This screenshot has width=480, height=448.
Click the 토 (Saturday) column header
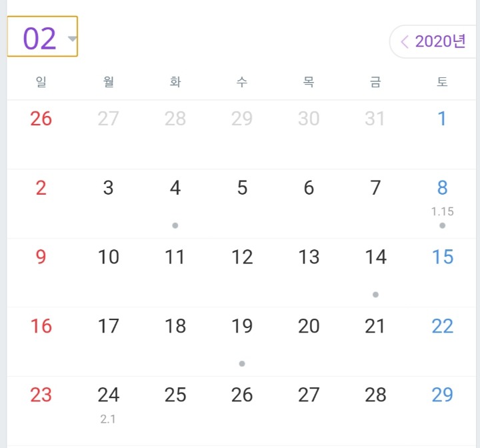pos(442,82)
